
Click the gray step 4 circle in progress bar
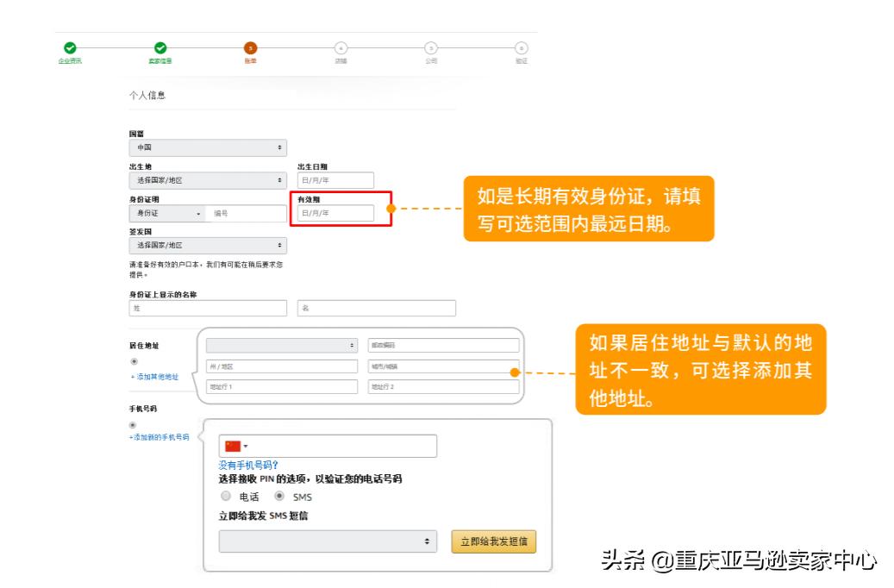click(x=341, y=50)
